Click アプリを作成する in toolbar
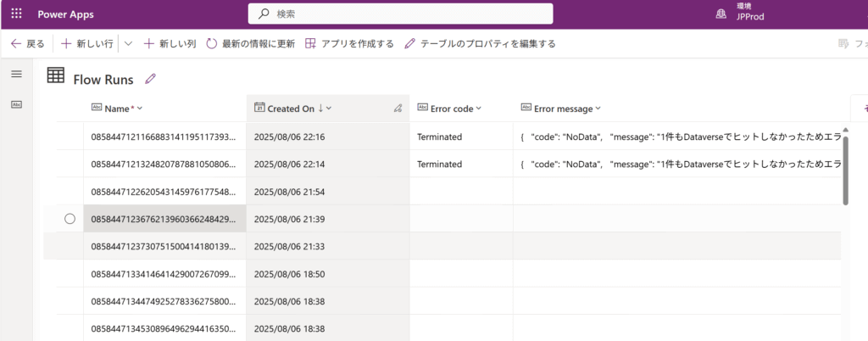 pyautogui.click(x=349, y=43)
